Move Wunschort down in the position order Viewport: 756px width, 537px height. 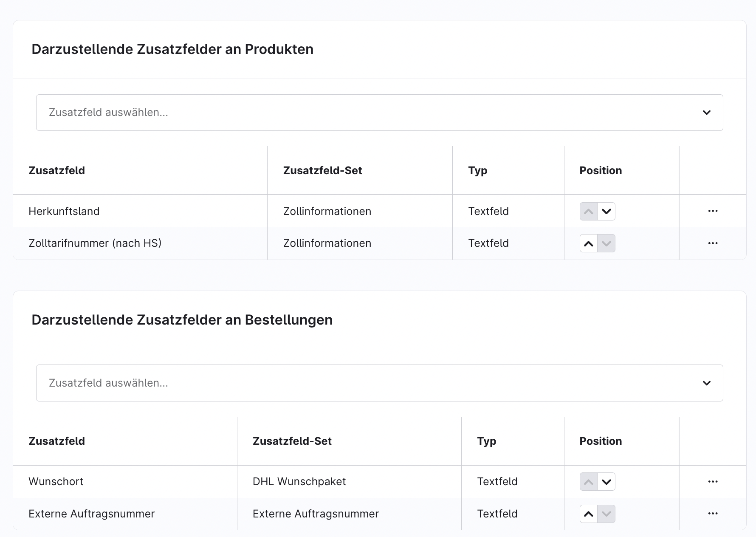(606, 481)
